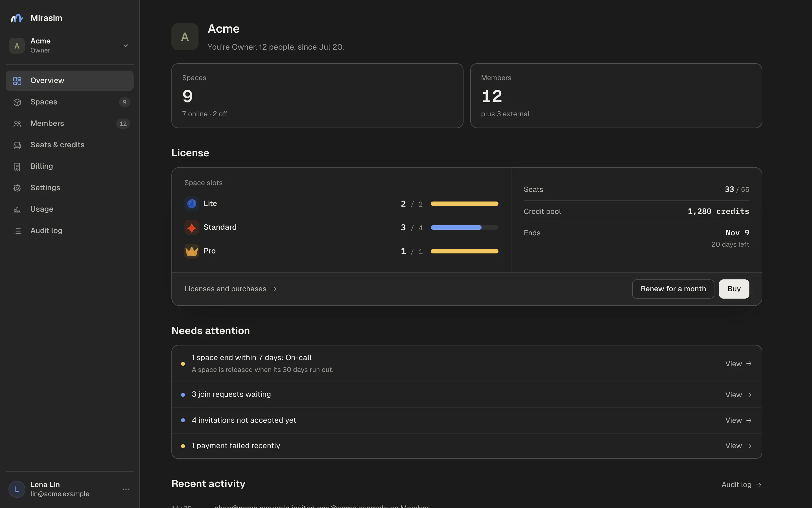The height and width of the screenshot is (508, 812).
Task: Open Overview in the sidebar
Action: pyautogui.click(x=69, y=81)
